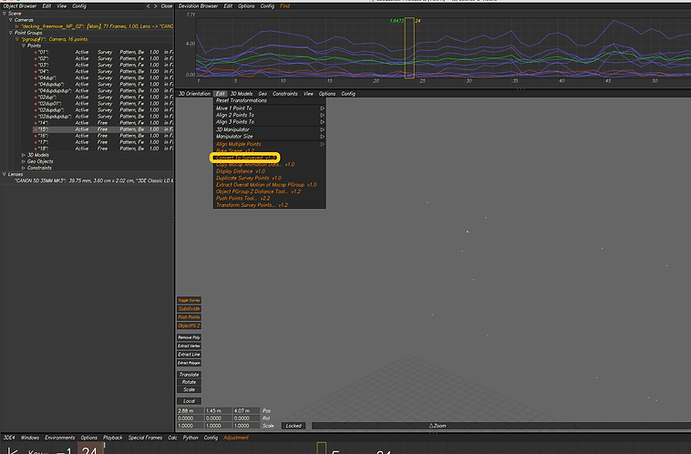Click the Toggle Survey button
The image size is (691, 454).
(189, 300)
